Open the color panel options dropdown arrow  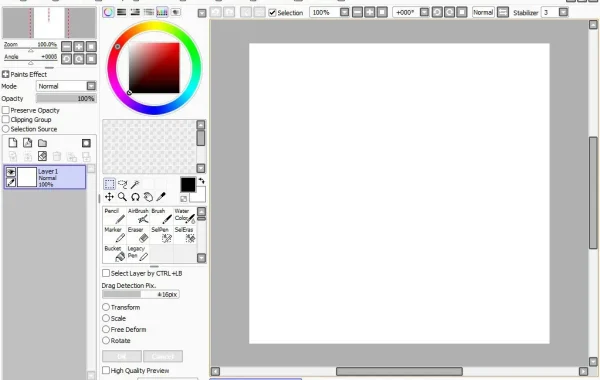202,13
